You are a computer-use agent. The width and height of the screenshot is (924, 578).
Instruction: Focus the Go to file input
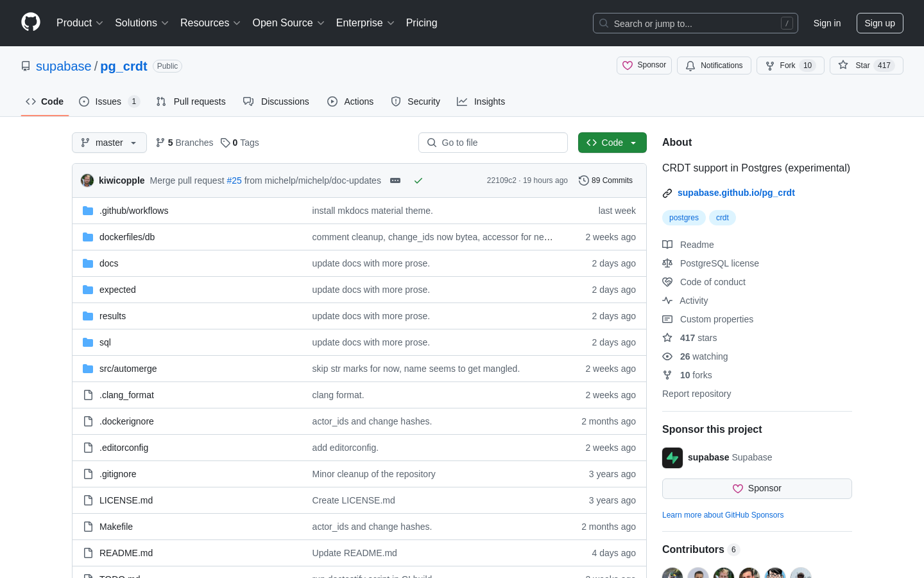(493, 143)
